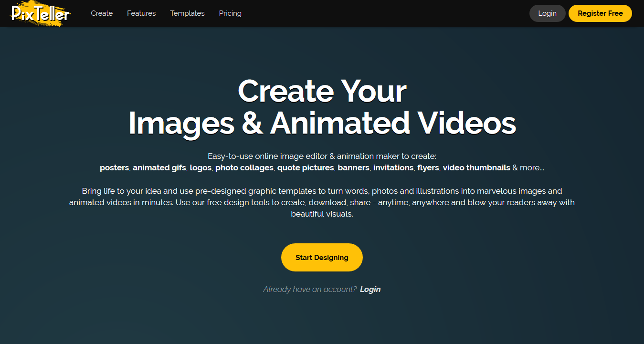Click the Login link below Start Designing

coord(370,289)
